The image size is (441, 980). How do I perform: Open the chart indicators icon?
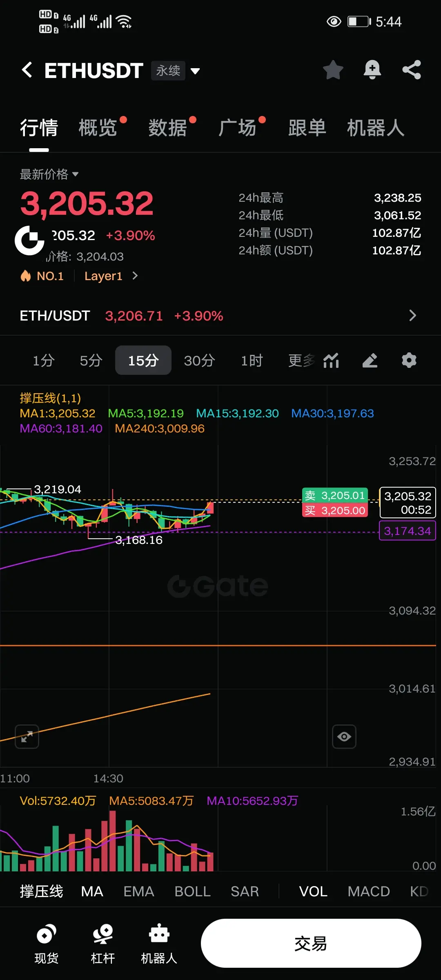tap(331, 361)
